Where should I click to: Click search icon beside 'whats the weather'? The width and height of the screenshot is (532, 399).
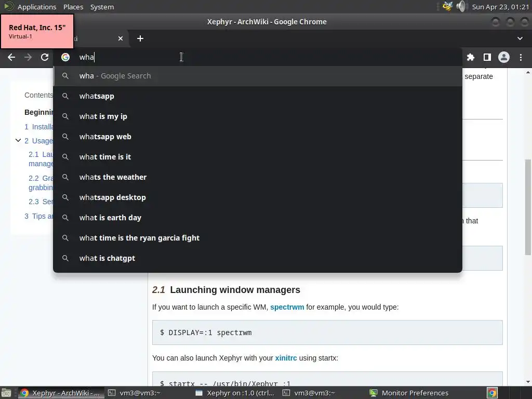[x=65, y=177]
